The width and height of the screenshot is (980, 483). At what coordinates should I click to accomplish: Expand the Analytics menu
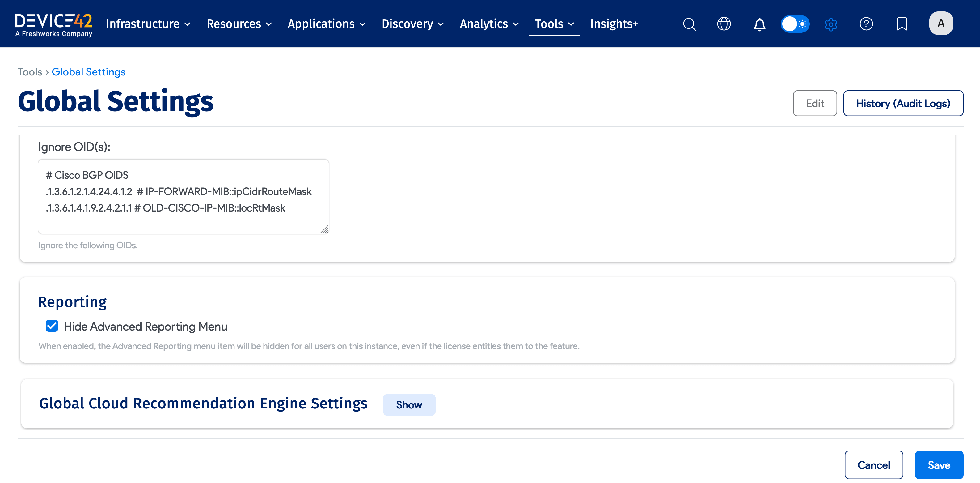pyautogui.click(x=489, y=24)
